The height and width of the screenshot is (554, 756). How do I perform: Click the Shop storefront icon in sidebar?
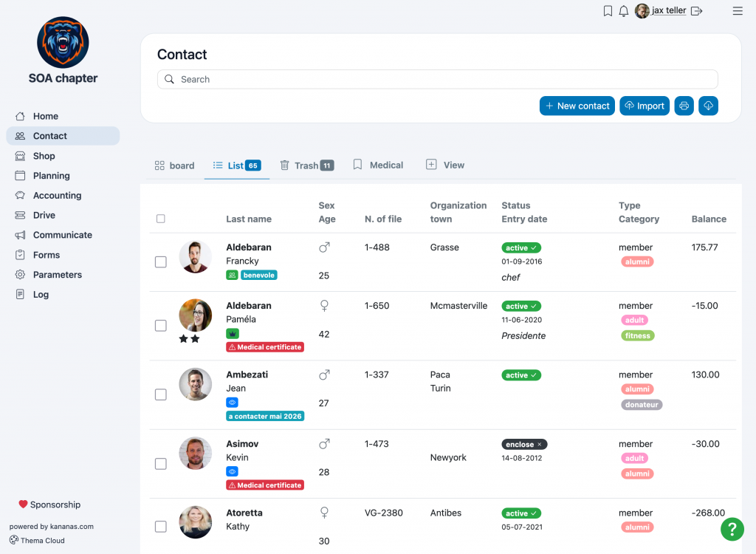(x=20, y=156)
